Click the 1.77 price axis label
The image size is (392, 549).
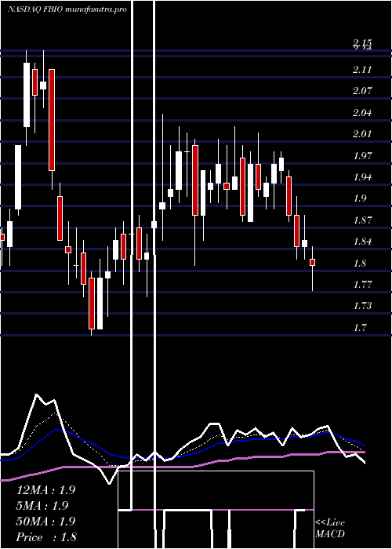tap(362, 284)
